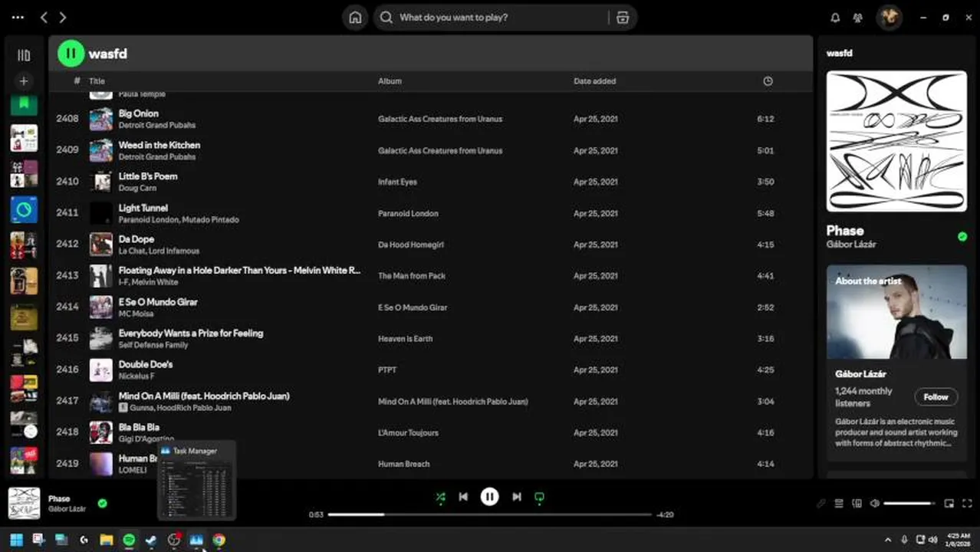Viewport: 980px width, 552px height.
Task: Adjust the player volume slider
Action: pos(909,504)
